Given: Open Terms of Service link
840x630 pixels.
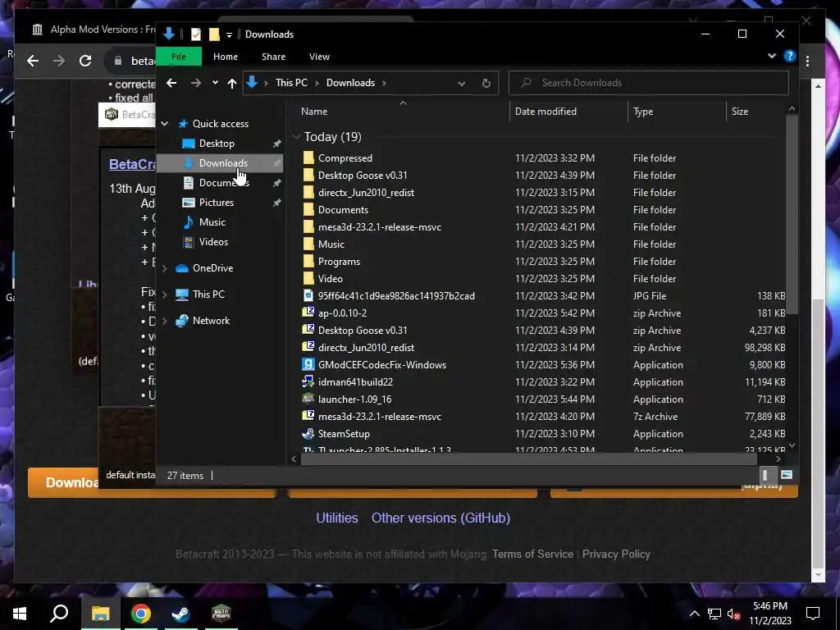Looking at the screenshot, I should [532, 554].
